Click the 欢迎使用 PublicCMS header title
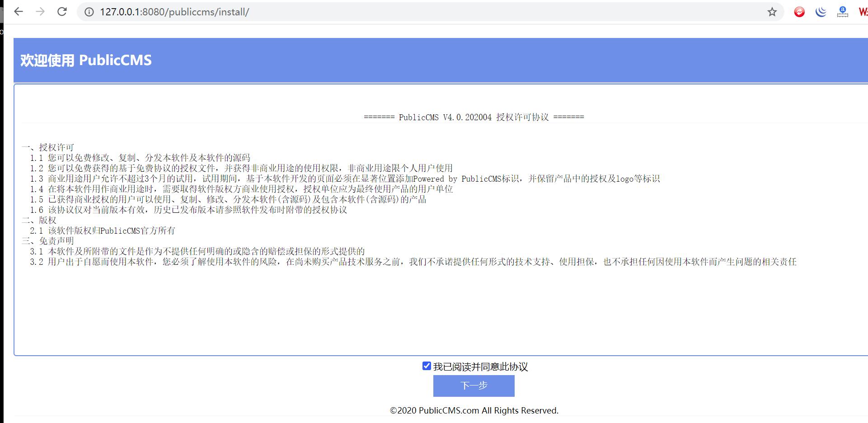 click(x=86, y=60)
